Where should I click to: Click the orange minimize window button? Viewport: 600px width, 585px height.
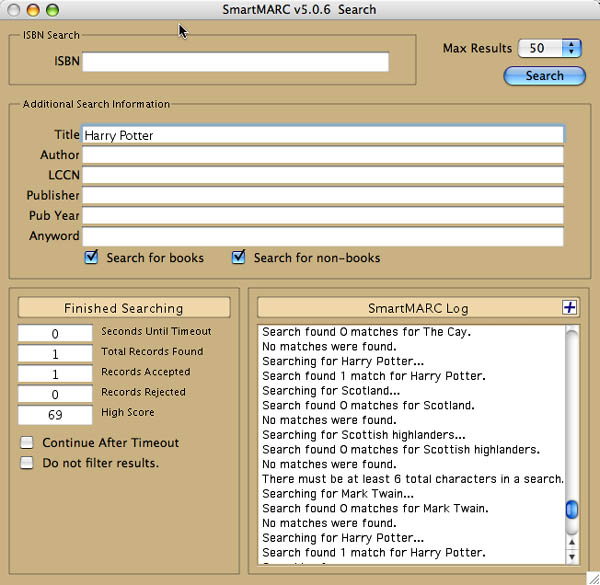click(33, 10)
